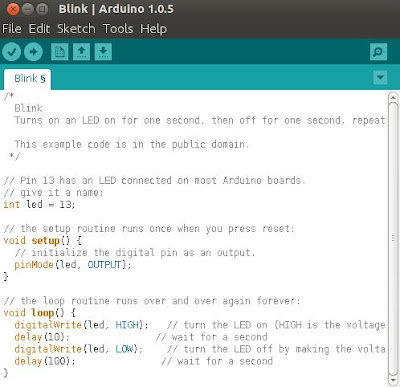Image resolution: width=400 pixels, height=387 pixels.
Task: Open the tab options dropdown arrow
Action: point(380,78)
